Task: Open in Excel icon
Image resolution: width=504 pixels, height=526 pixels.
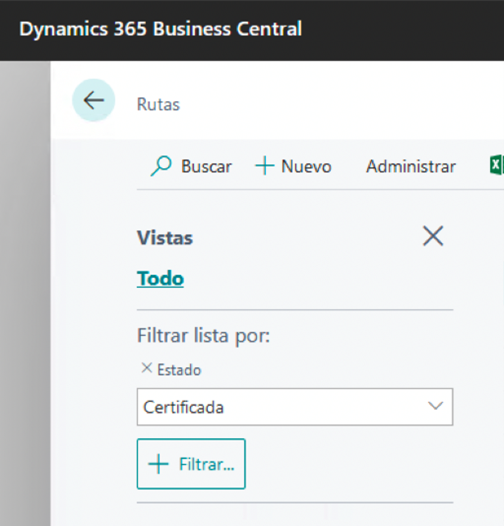Action: (497, 165)
